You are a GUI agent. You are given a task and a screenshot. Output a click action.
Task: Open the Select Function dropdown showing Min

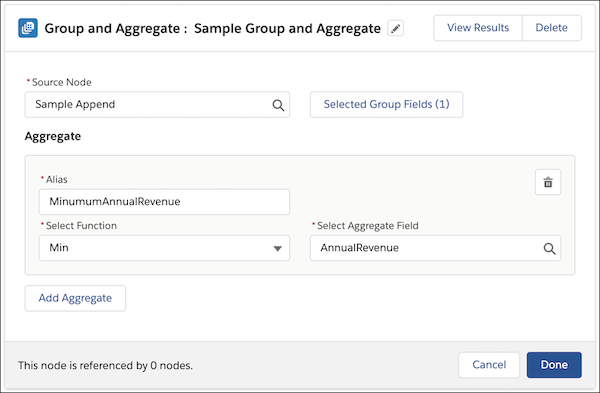coord(164,248)
